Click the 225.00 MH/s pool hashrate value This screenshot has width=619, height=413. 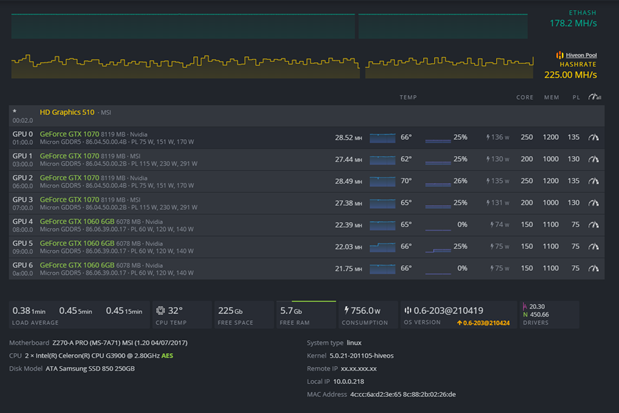pyautogui.click(x=570, y=75)
